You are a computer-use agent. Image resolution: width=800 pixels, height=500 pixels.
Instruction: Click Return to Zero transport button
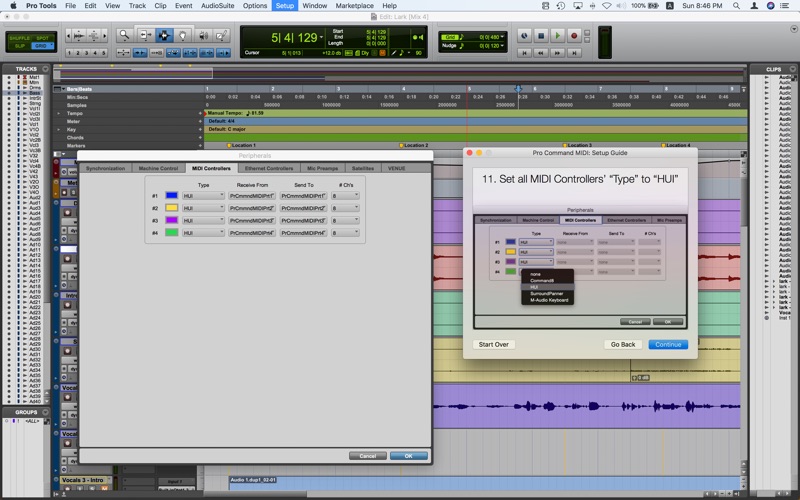(x=524, y=53)
